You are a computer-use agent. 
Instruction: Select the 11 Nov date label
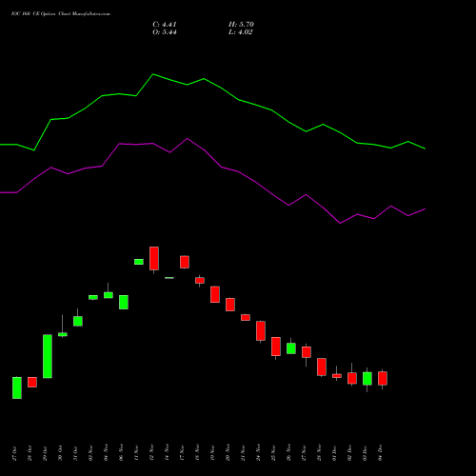(x=136, y=453)
